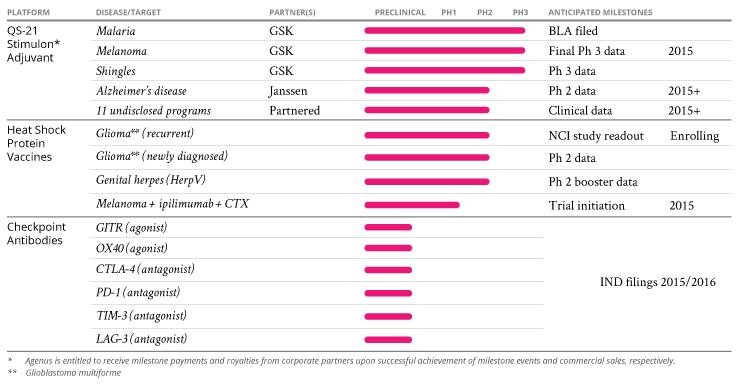Click the LAG-3 (antagonist) progress bar
This screenshot has height=389, width=740.
pos(388,339)
